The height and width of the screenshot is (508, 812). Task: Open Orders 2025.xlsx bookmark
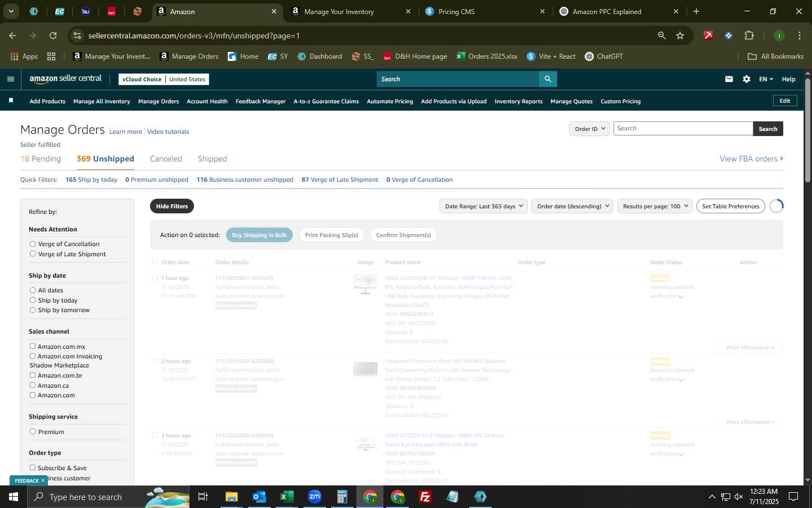click(487, 56)
